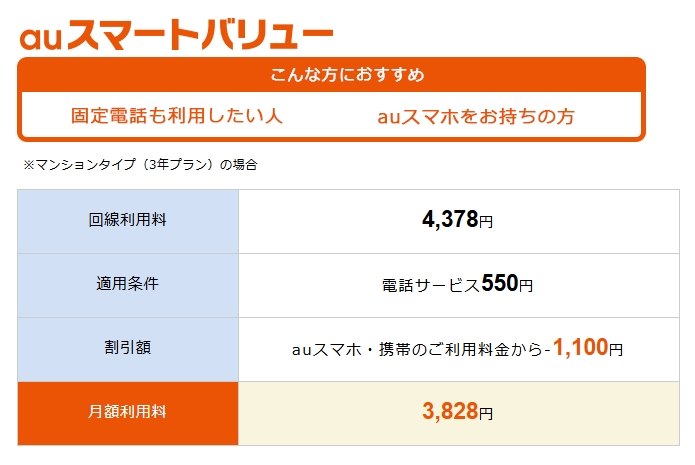
Task: Click "auスマホをお持ちの方" recommendation text
Action: coord(476,116)
